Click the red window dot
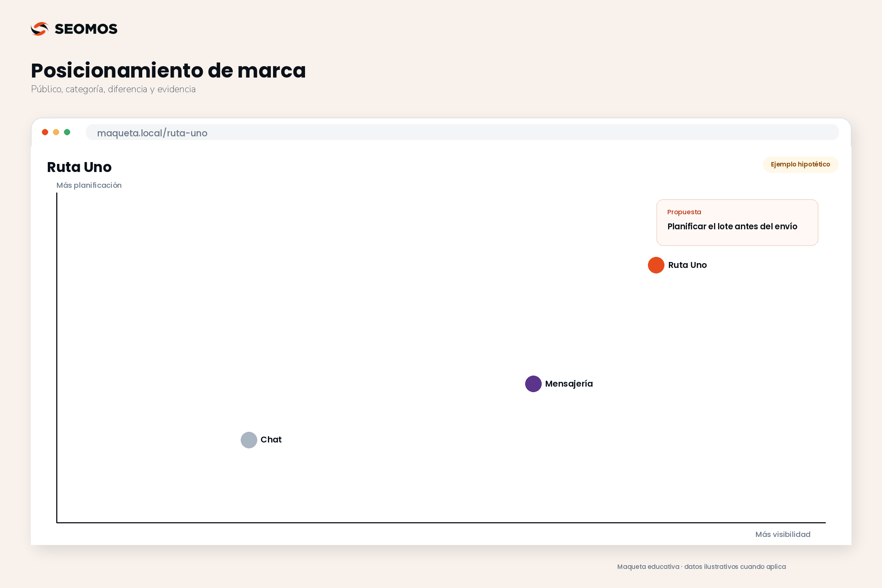 [45, 132]
